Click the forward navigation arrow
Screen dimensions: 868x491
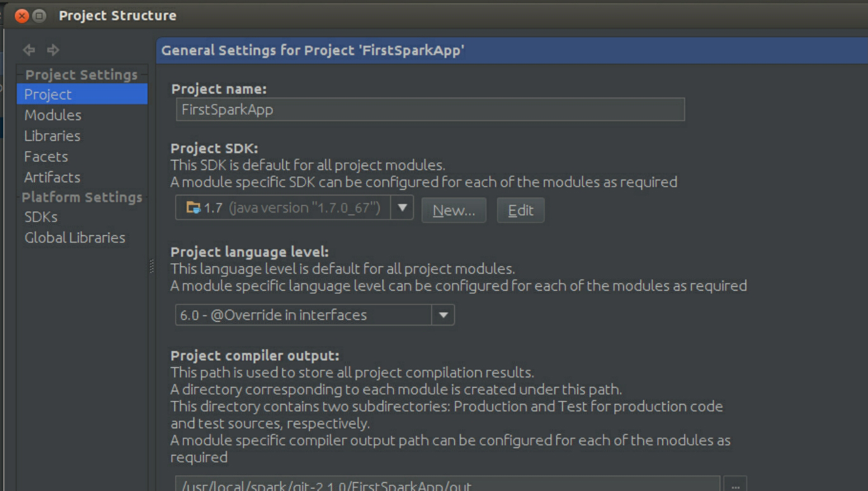(53, 49)
